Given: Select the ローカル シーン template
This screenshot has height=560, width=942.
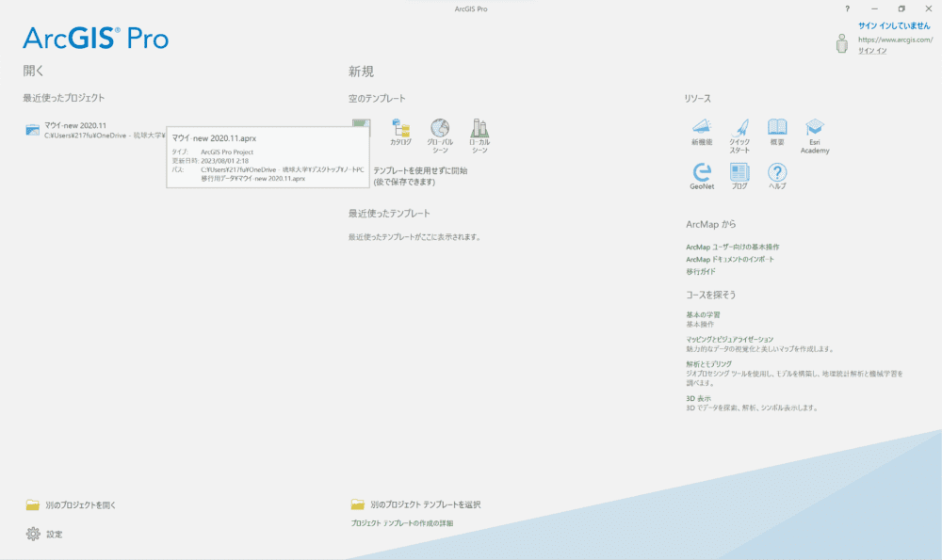Looking at the screenshot, I should [479, 136].
